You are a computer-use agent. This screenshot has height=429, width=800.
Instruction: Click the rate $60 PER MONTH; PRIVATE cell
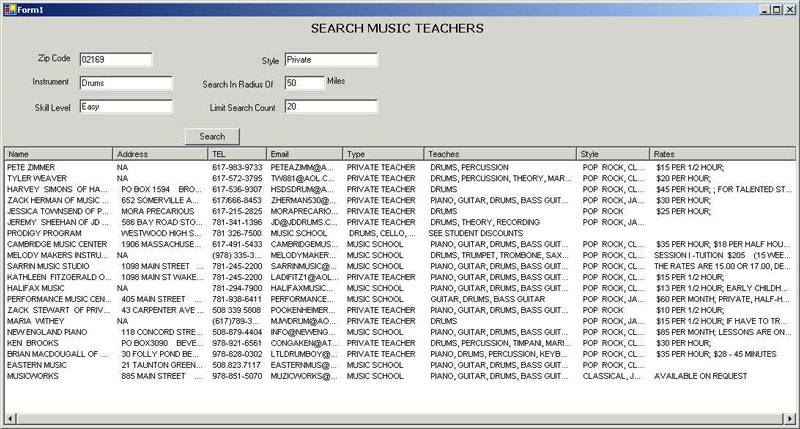[x=722, y=299]
